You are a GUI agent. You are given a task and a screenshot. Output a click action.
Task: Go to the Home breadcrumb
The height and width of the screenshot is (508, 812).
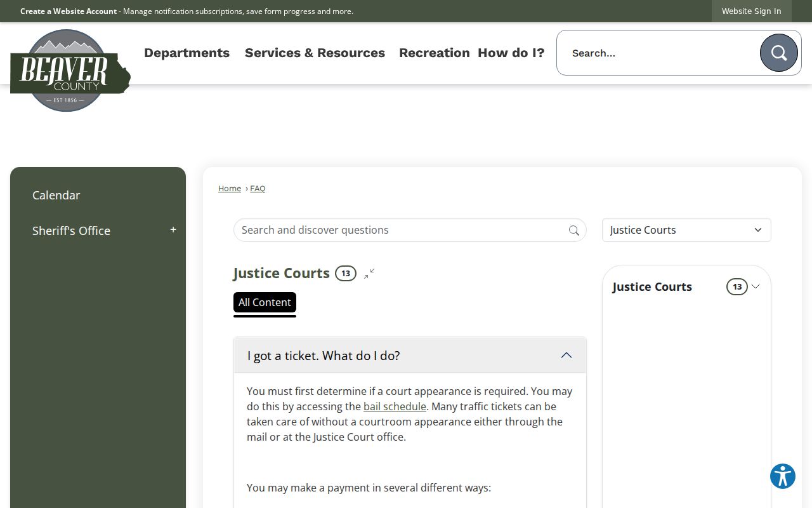pos(230,189)
